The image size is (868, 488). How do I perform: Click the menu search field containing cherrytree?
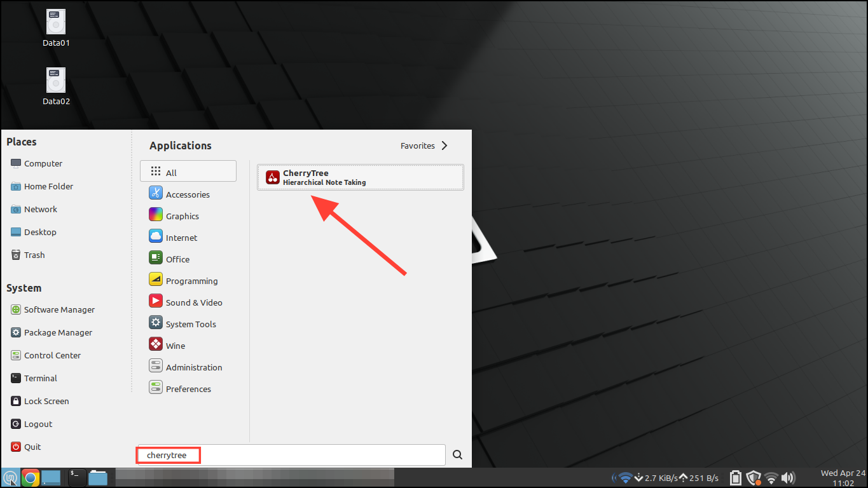point(291,455)
